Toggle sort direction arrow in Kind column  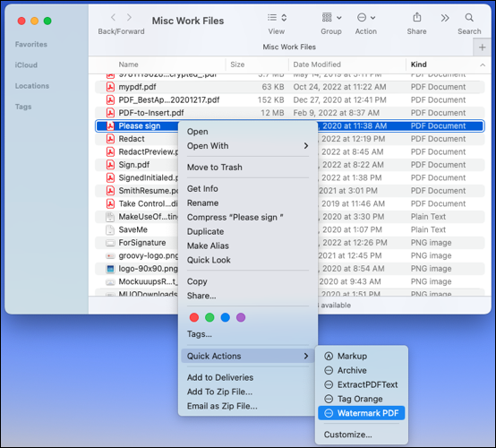[x=483, y=65]
